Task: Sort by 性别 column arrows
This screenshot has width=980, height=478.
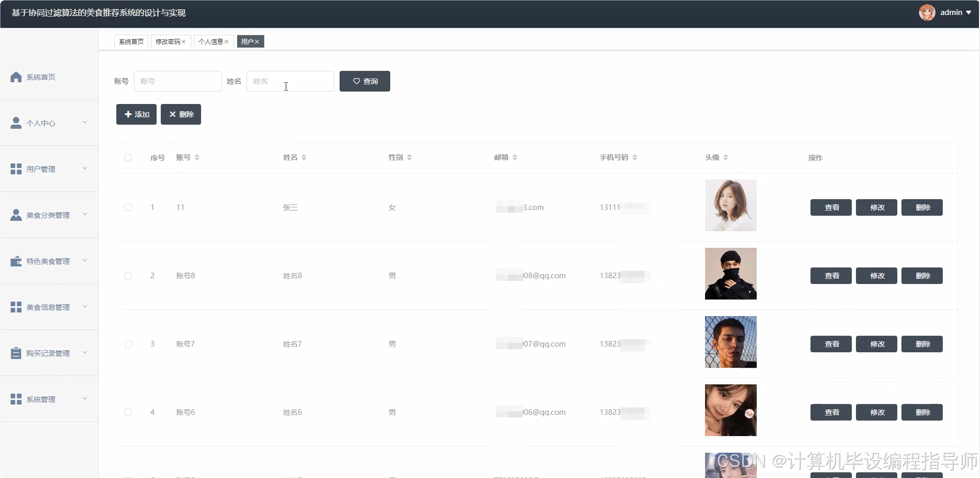Action: [x=409, y=157]
